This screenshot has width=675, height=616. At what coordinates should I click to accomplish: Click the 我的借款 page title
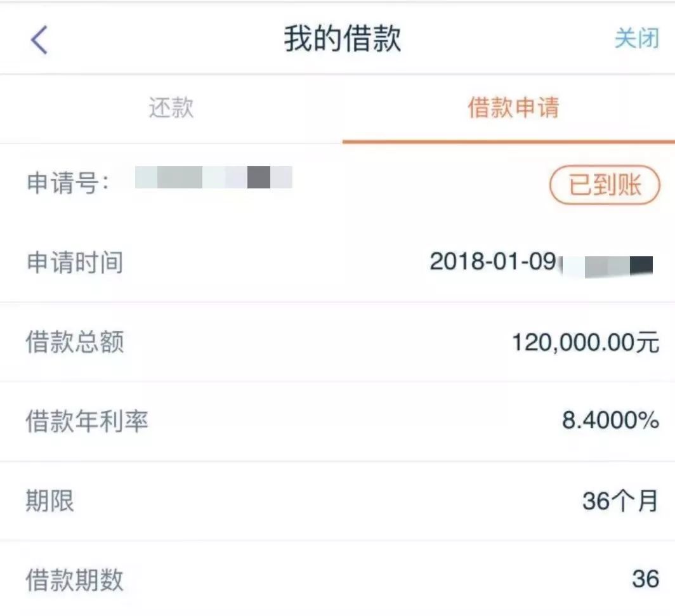[x=343, y=39]
